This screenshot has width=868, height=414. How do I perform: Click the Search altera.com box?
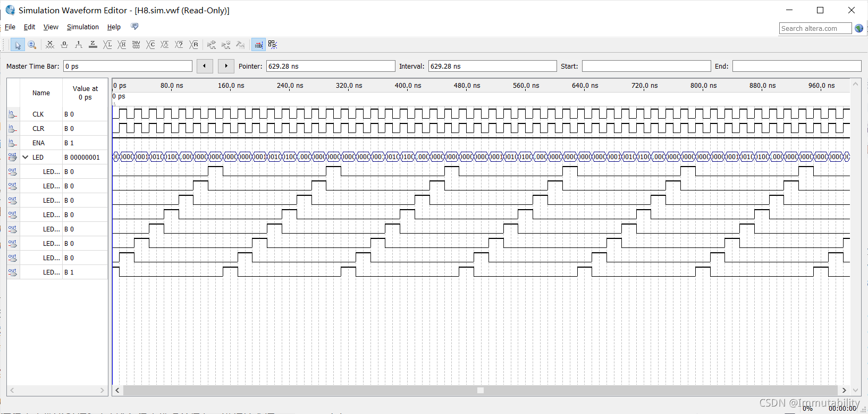pos(815,29)
